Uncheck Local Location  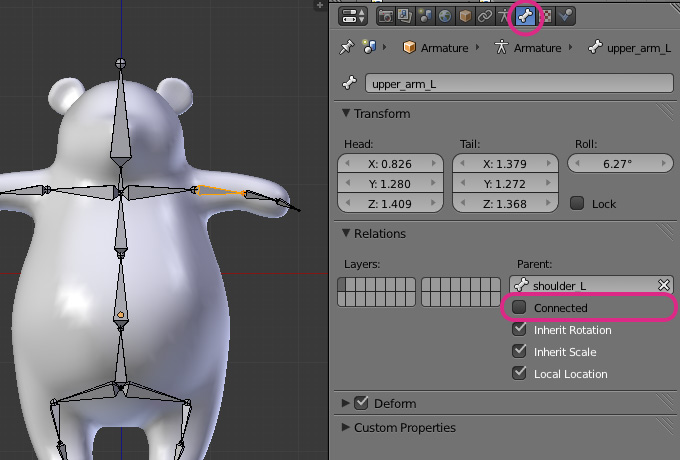coord(519,373)
